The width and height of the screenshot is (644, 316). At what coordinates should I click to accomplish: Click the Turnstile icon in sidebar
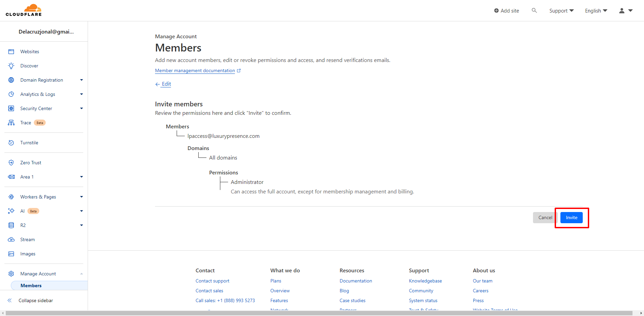pyautogui.click(x=11, y=143)
